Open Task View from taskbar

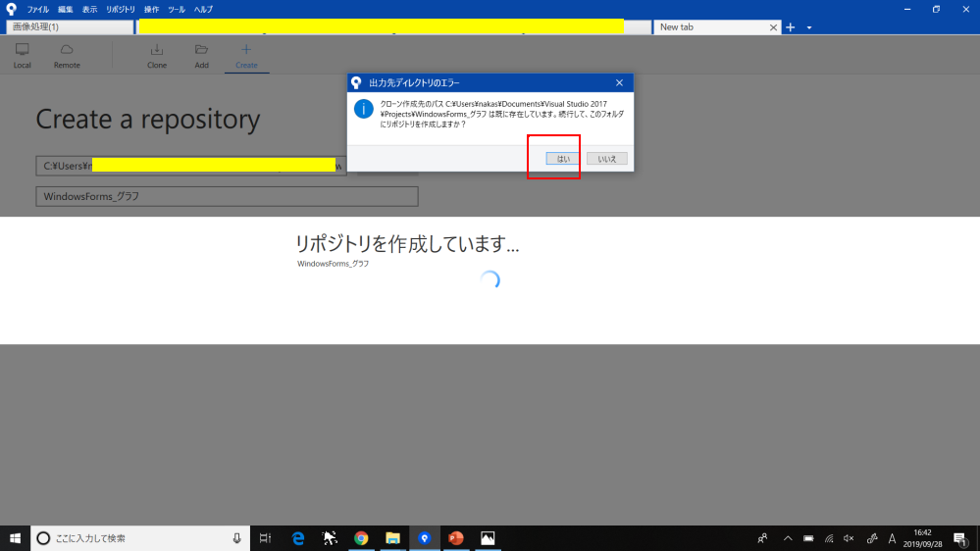[x=265, y=538]
